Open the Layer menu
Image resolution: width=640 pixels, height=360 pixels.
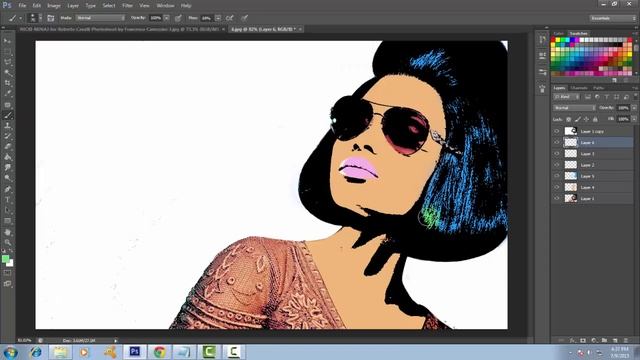coord(73,6)
